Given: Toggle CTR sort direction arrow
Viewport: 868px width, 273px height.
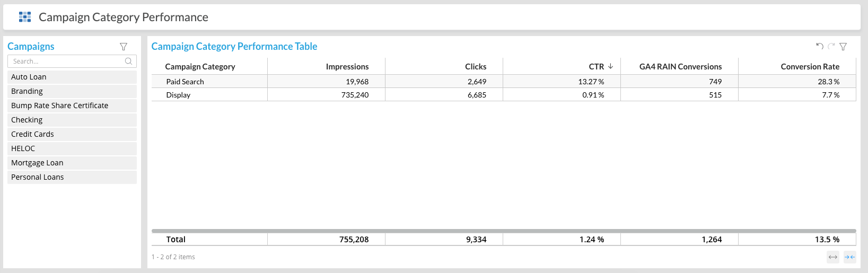Looking at the screenshot, I should pyautogui.click(x=610, y=66).
